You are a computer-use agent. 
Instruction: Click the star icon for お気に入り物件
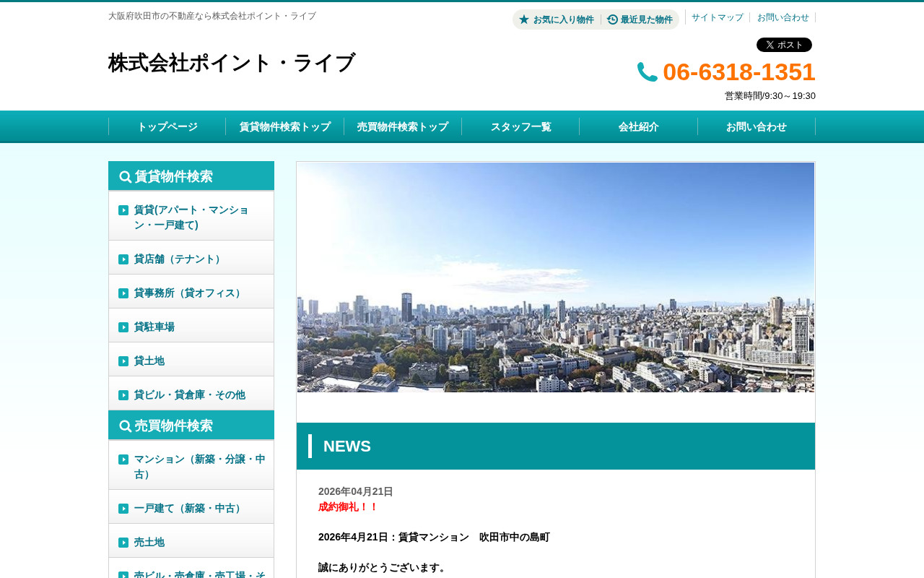[524, 20]
